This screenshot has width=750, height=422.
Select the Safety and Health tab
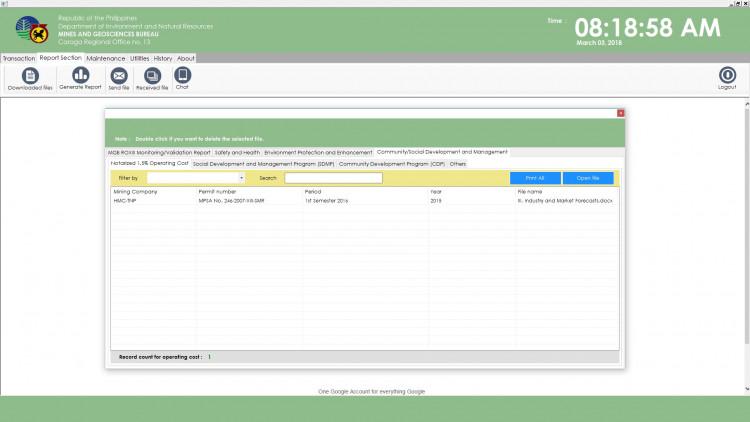(x=237, y=152)
